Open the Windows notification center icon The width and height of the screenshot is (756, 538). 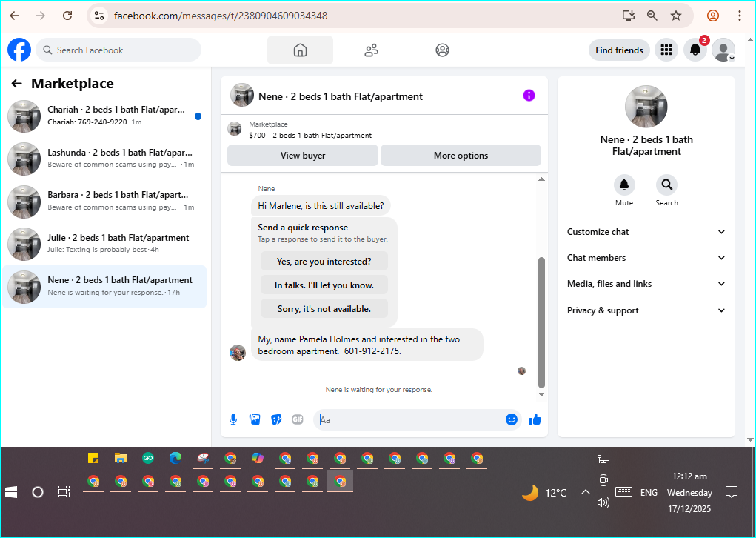click(x=732, y=492)
